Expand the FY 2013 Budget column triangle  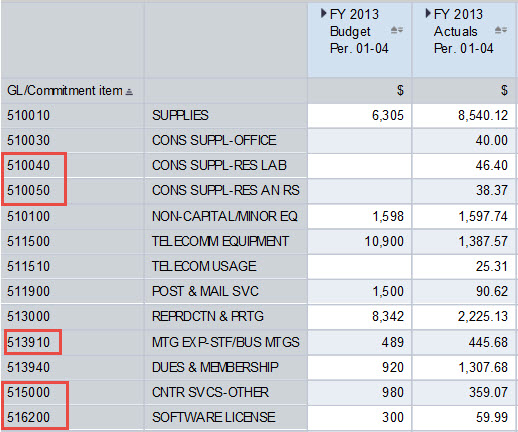323,14
